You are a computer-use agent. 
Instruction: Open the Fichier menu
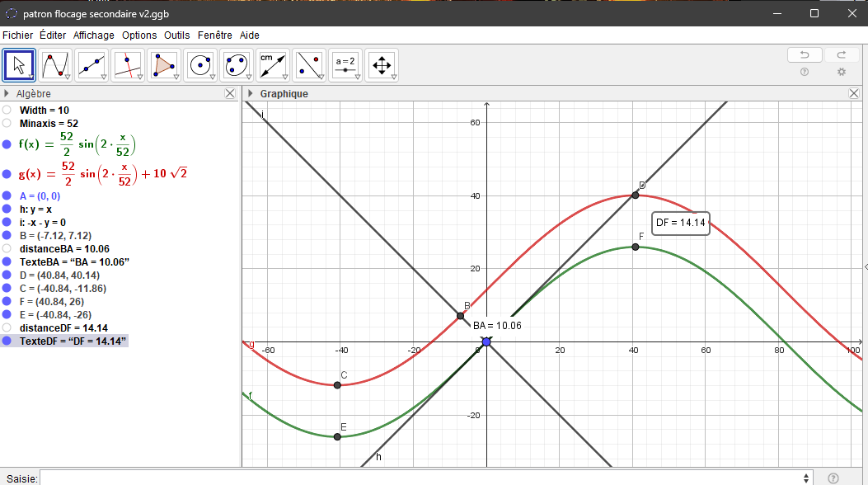click(17, 35)
